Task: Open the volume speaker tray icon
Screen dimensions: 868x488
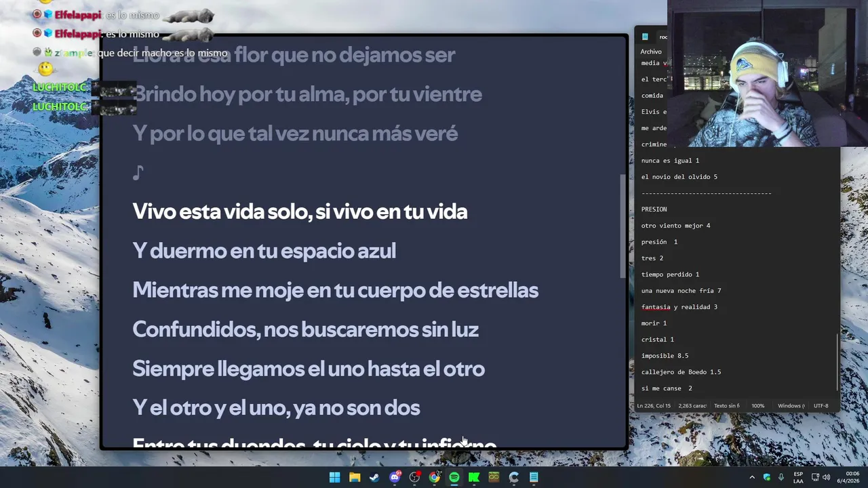Action: pos(826,477)
